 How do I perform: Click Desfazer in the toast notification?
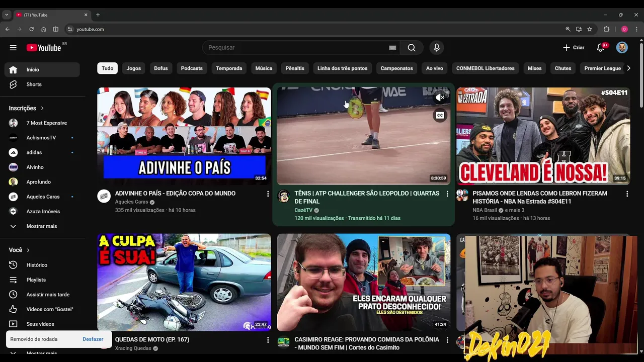93,339
